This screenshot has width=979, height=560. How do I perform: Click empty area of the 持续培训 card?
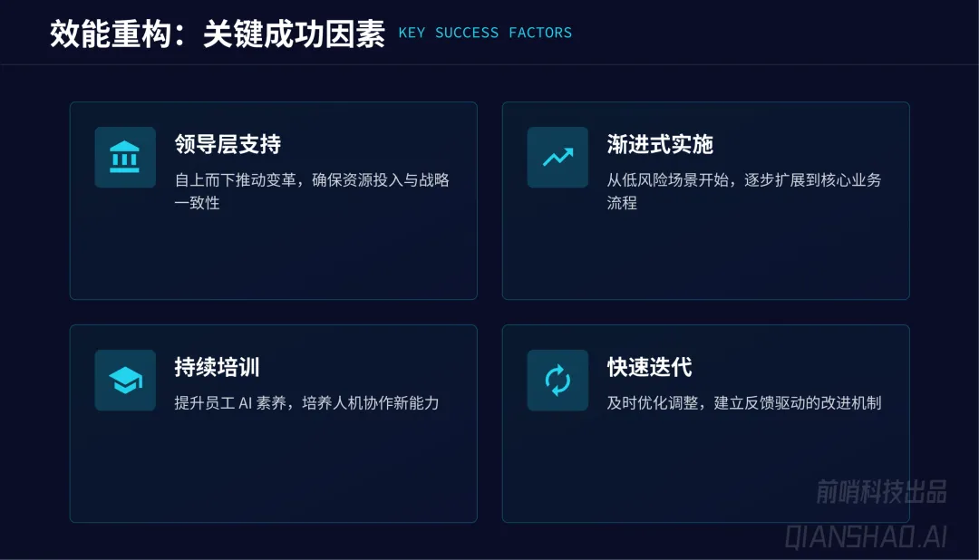(x=272, y=476)
